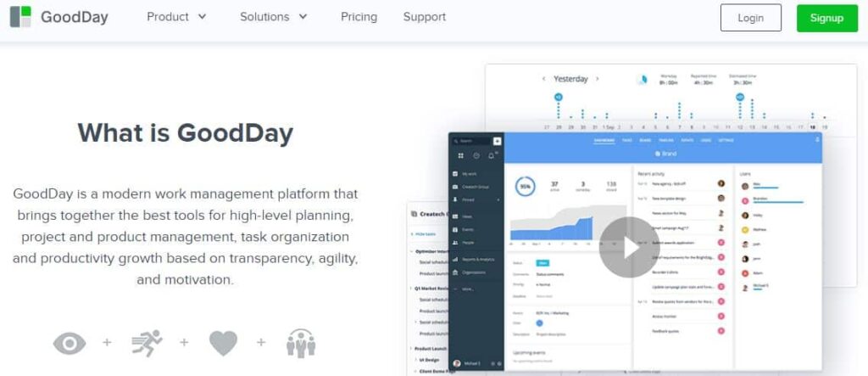Click the grid apps icon in dark sidebar
868x376 pixels.
[x=460, y=156]
